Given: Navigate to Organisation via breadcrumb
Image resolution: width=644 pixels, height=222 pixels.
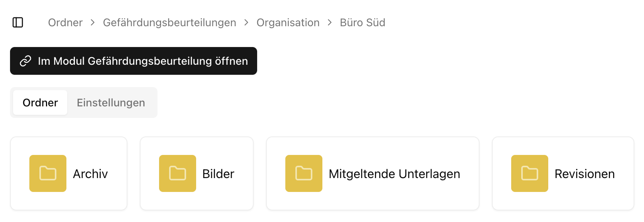Looking at the screenshot, I should coord(288,22).
